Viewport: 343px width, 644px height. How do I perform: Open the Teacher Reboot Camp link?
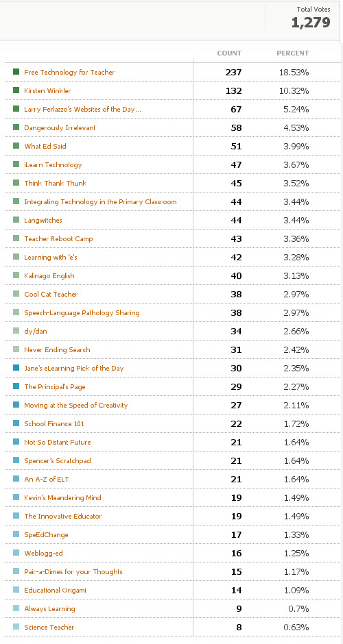tap(58, 238)
